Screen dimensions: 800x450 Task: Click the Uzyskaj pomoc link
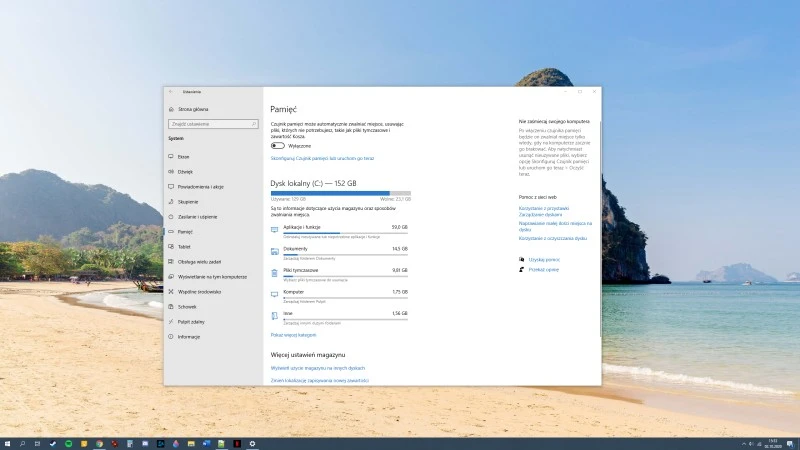[x=544, y=260]
